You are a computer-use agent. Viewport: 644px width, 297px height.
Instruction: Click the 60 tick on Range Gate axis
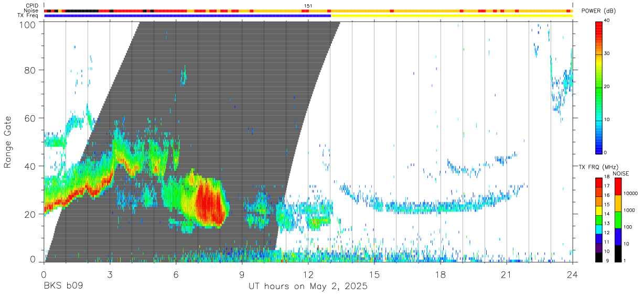(x=31, y=118)
